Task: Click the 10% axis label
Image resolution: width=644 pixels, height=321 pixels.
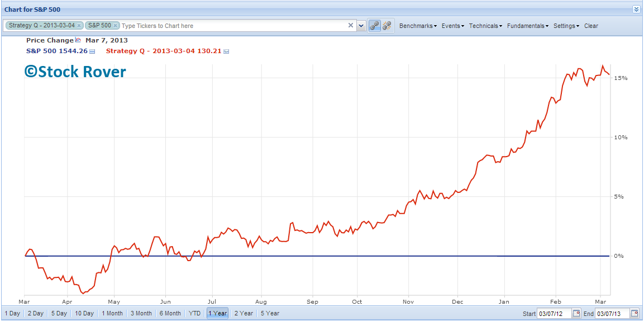Action: [x=621, y=137]
